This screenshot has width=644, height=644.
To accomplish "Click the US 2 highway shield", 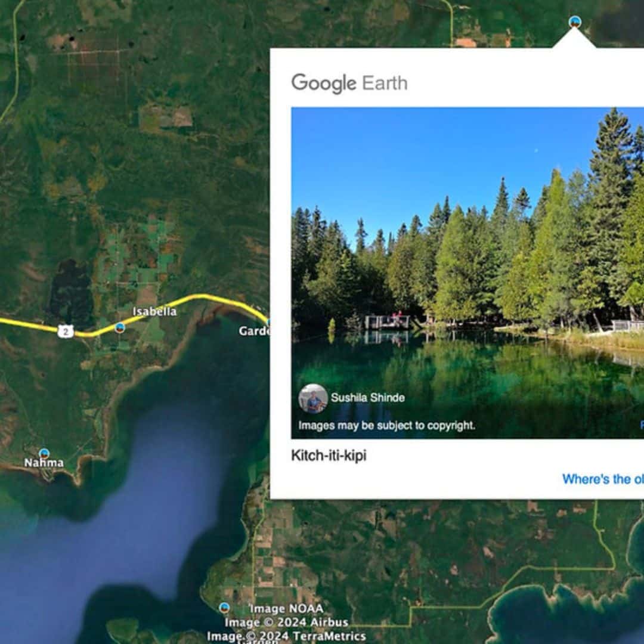I will click(66, 331).
